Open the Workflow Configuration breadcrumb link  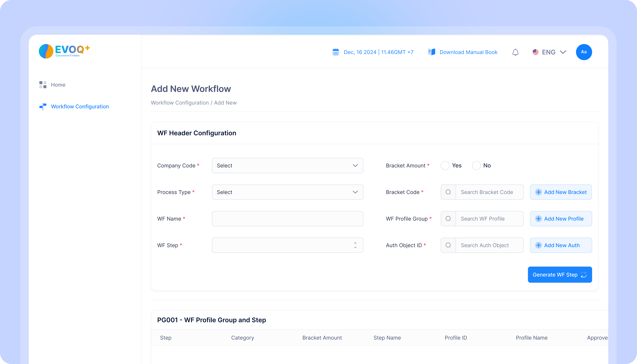click(x=179, y=103)
